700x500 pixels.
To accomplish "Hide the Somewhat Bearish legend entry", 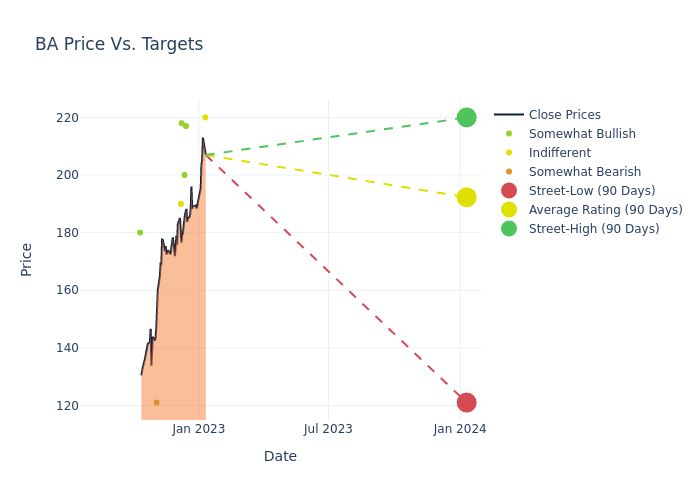I will click(584, 172).
